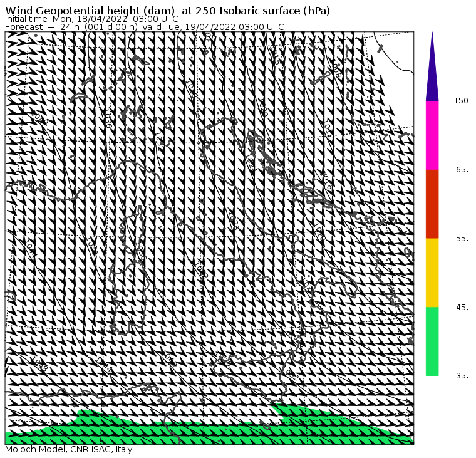Viewport: 476px width, 458px height.
Task: Click the '1044' contour label near bottom
Action: pos(103,365)
